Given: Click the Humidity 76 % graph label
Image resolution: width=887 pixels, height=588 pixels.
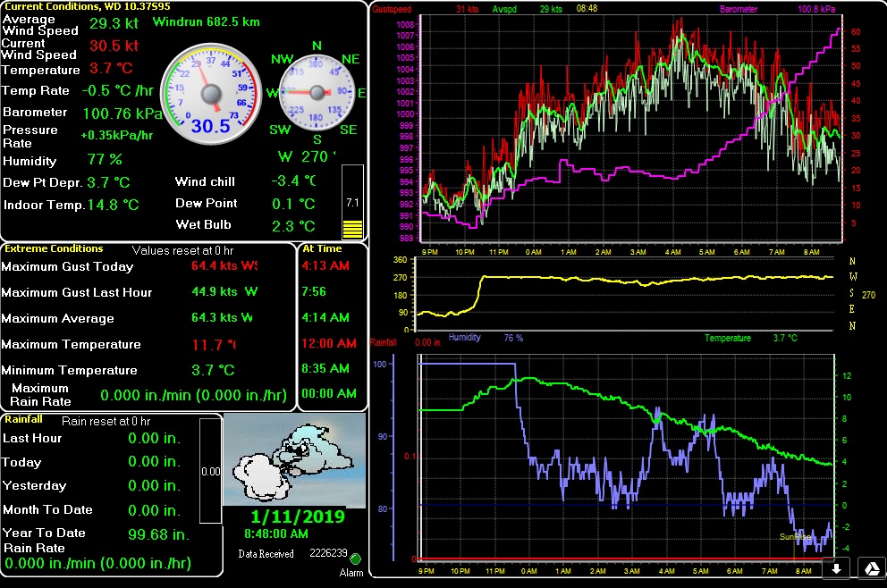Looking at the screenshot, I should coord(486,338).
